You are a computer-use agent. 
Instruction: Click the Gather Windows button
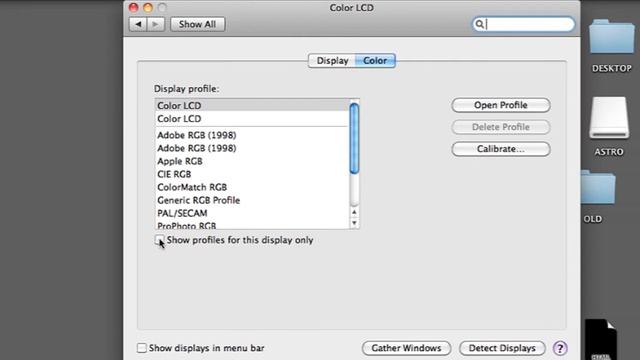coord(406,348)
